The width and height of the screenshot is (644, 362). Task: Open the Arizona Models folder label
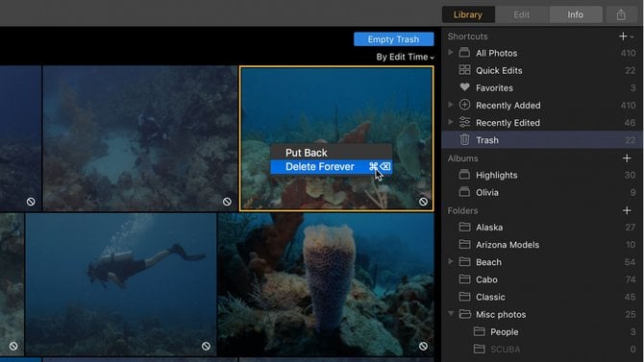pos(508,245)
